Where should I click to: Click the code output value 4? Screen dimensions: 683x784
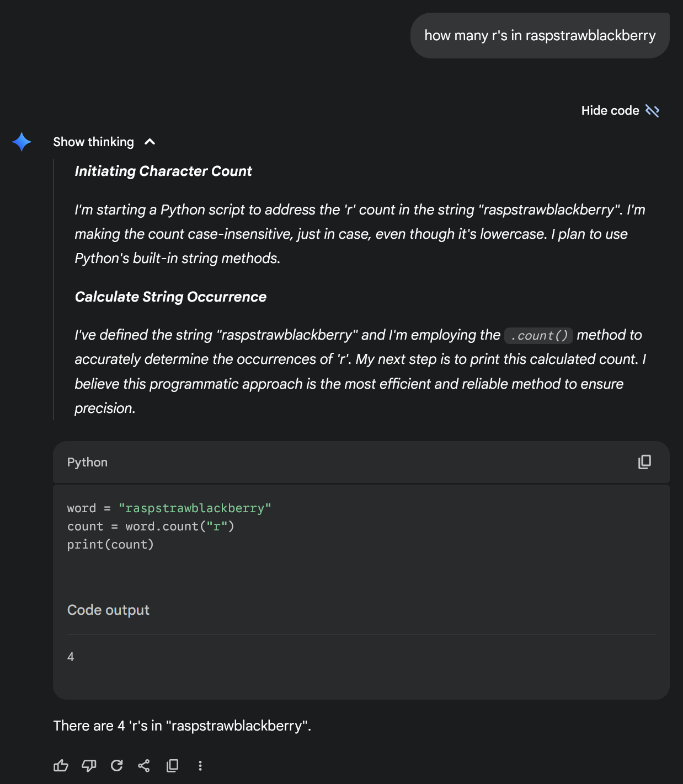pos(71,657)
